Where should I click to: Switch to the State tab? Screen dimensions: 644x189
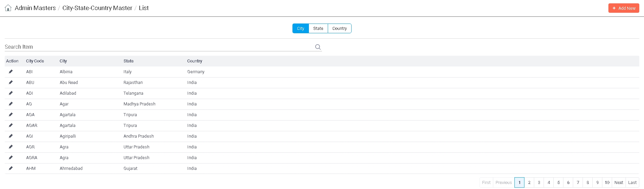click(318, 29)
